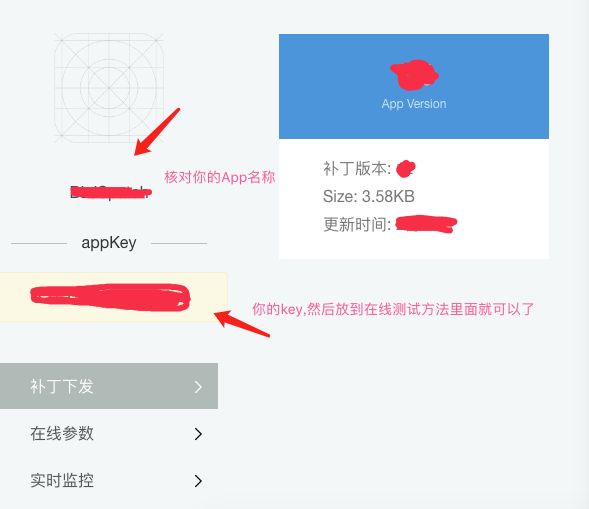The height and width of the screenshot is (509, 589).
Task: Click the 补丁版本 patch version line
Action: [x=369, y=169]
